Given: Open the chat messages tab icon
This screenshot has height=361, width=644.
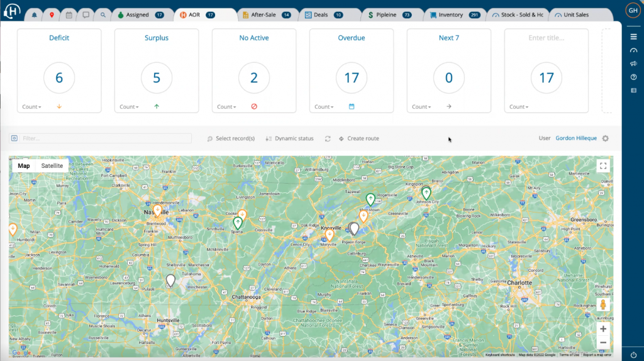Looking at the screenshot, I should [x=86, y=15].
